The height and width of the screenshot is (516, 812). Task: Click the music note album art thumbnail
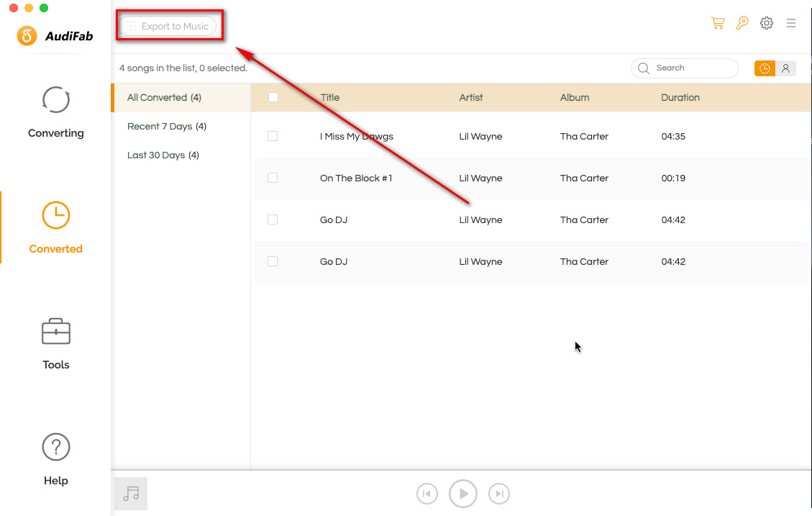131,494
